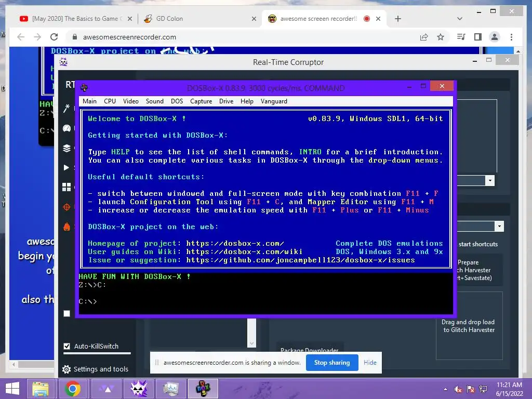Open the DOSBox-X Drive menu
Viewport: 532px width, 399px height.
pos(227,101)
